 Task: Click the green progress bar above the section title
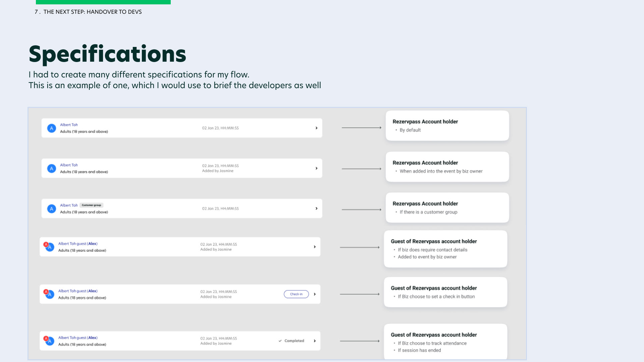103,2
